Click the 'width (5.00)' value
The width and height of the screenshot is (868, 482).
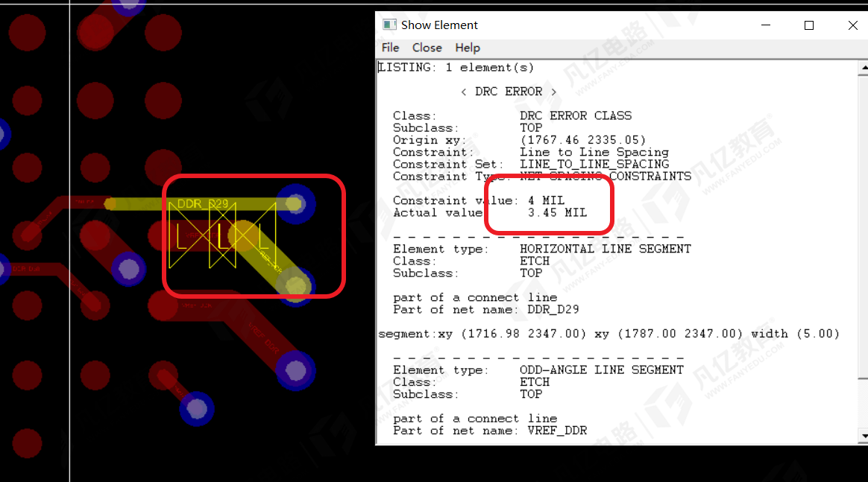(x=796, y=334)
